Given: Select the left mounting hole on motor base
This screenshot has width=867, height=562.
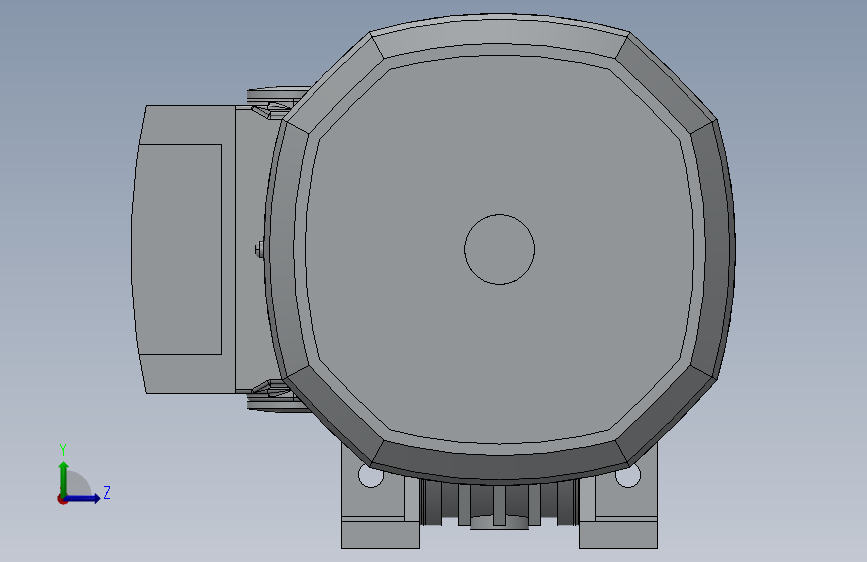Looking at the screenshot, I should click(x=369, y=477).
